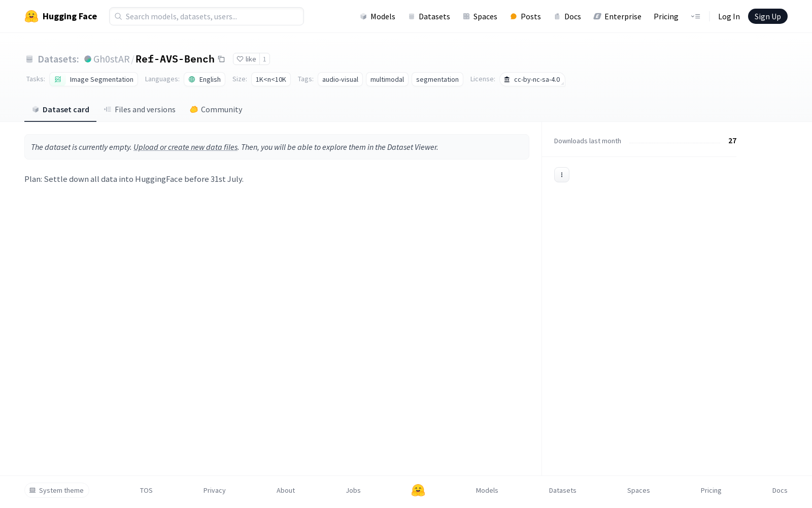Image resolution: width=812 pixels, height=508 pixels.
Task: Click the dataset stack icon beside Datasets label
Action: coord(29,59)
